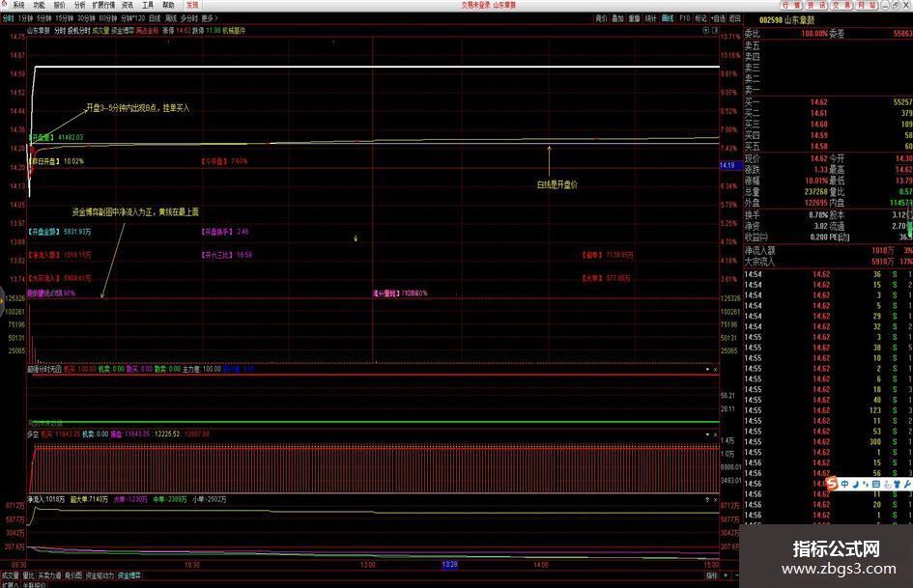
Task: Switch to the 资金驱动力 bottom tab
Action: point(100,575)
